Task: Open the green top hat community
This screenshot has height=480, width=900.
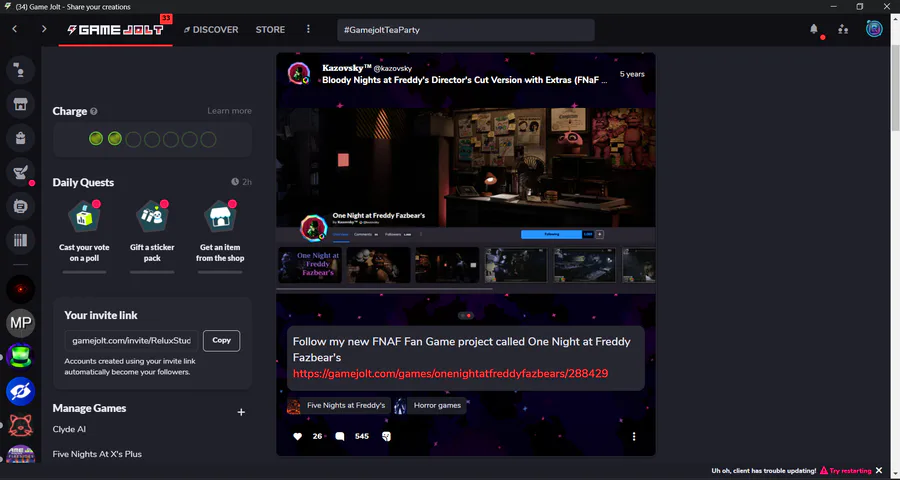Action: [x=20, y=357]
